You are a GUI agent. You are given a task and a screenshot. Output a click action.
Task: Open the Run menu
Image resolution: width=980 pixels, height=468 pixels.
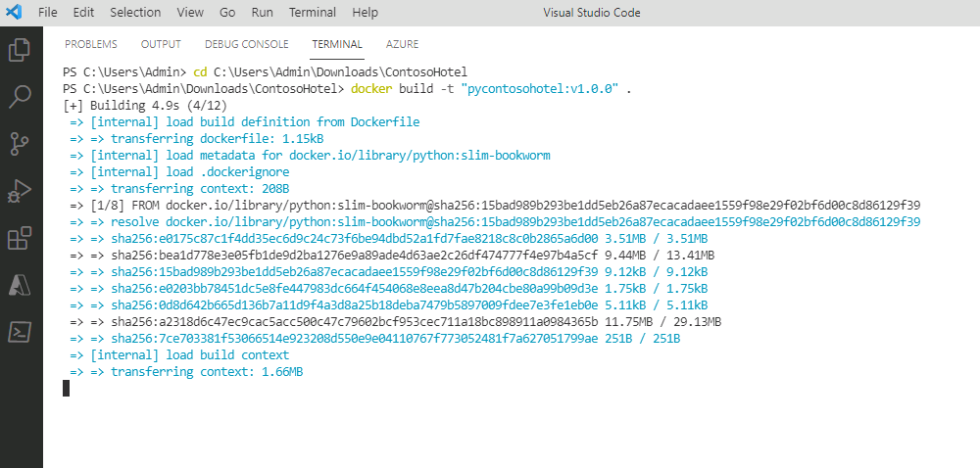(262, 13)
